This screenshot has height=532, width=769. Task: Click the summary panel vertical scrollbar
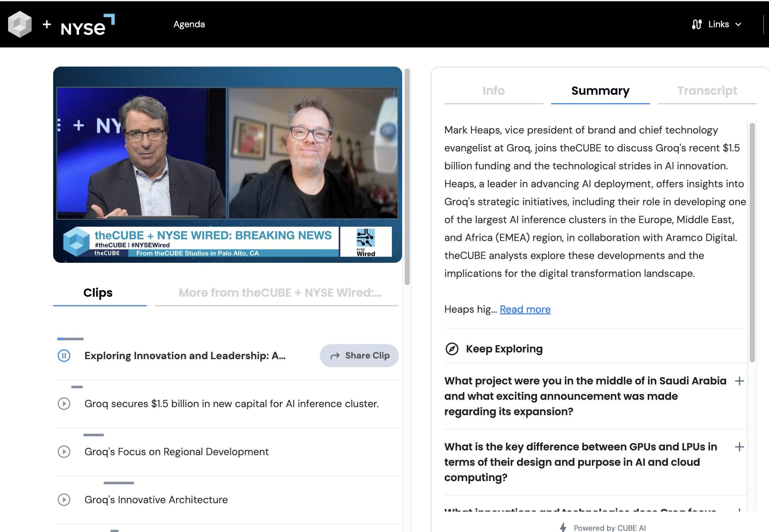coord(752,242)
